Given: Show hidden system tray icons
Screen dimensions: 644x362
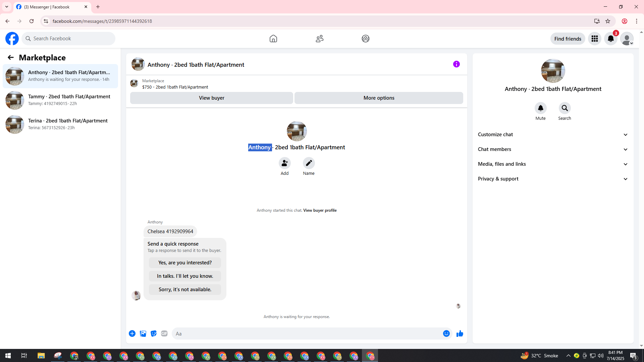Looking at the screenshot, I should pos(568,356).
